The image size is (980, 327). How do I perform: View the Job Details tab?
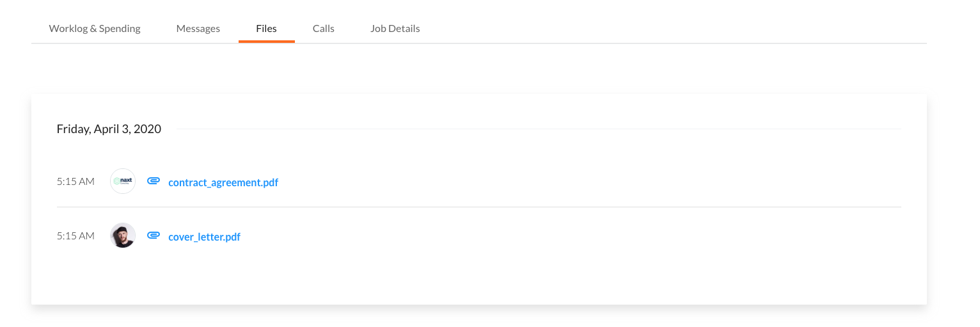click(395, 28)
